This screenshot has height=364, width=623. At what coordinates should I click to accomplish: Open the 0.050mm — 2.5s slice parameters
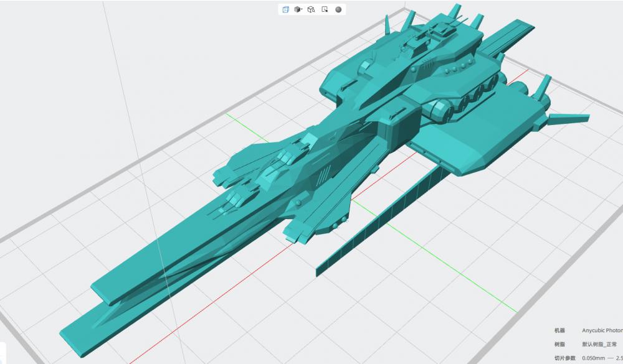(601, 358)
